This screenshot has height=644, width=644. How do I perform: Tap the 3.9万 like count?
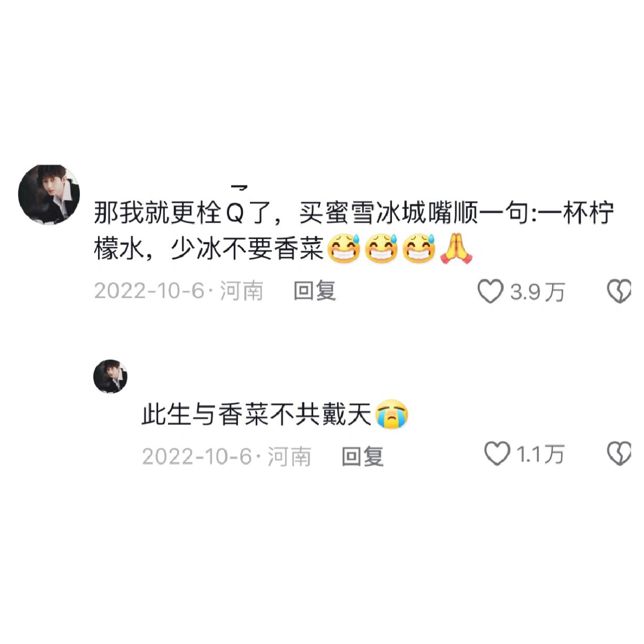pyautogui.click(x=537, y=292)
